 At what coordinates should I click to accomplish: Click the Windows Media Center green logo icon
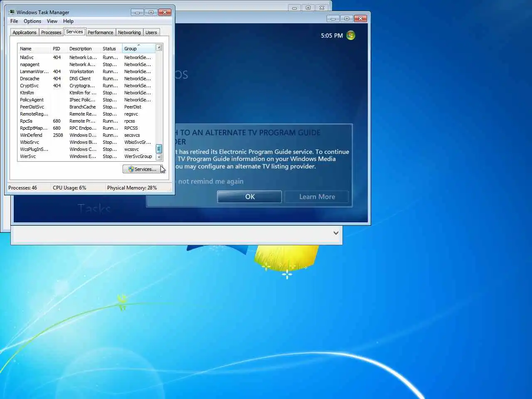[x=351, y=35]
